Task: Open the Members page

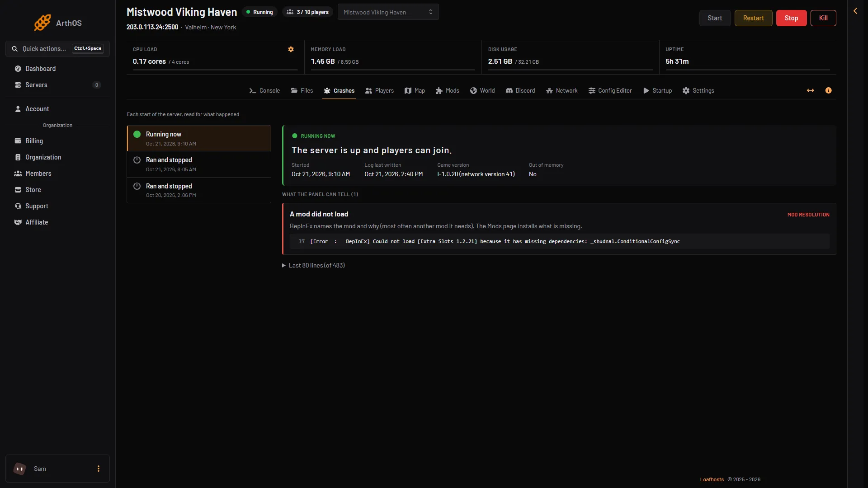Action: coord(57,174)
